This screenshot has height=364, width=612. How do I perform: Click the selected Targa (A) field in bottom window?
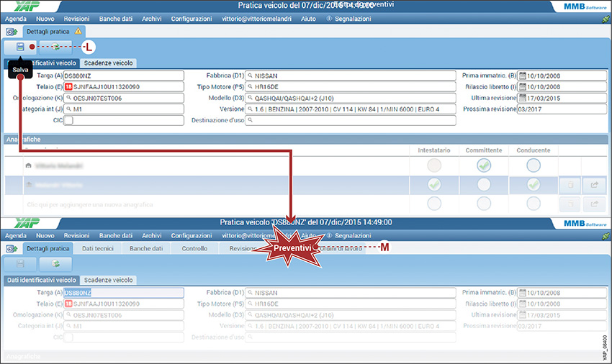click(124, 293)
